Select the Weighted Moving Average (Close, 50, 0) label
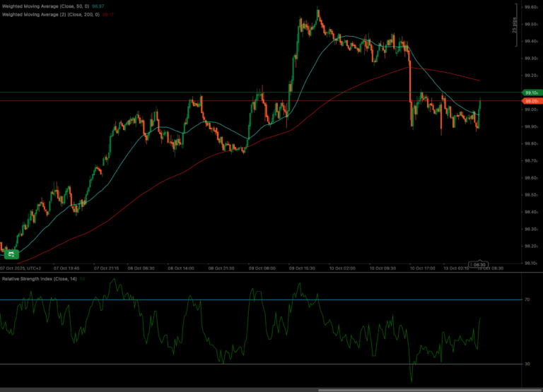The width and height of the screenshot is (543, 392). point(45,6)
